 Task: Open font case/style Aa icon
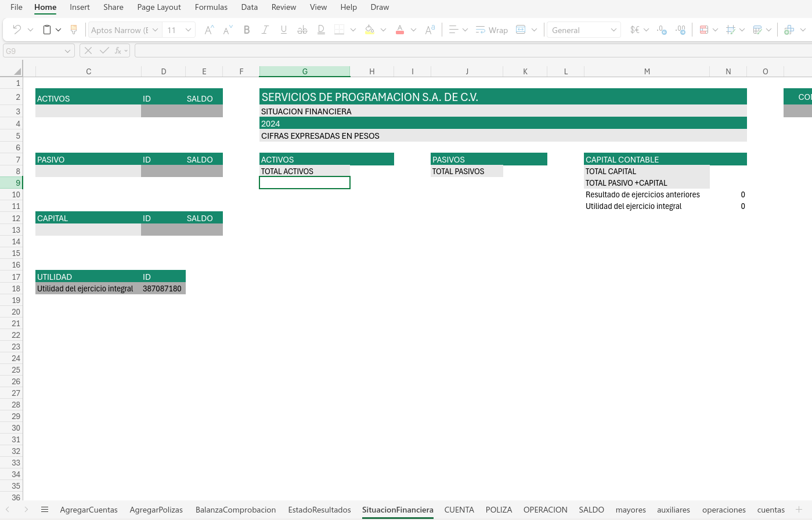(x=430, y=30)
